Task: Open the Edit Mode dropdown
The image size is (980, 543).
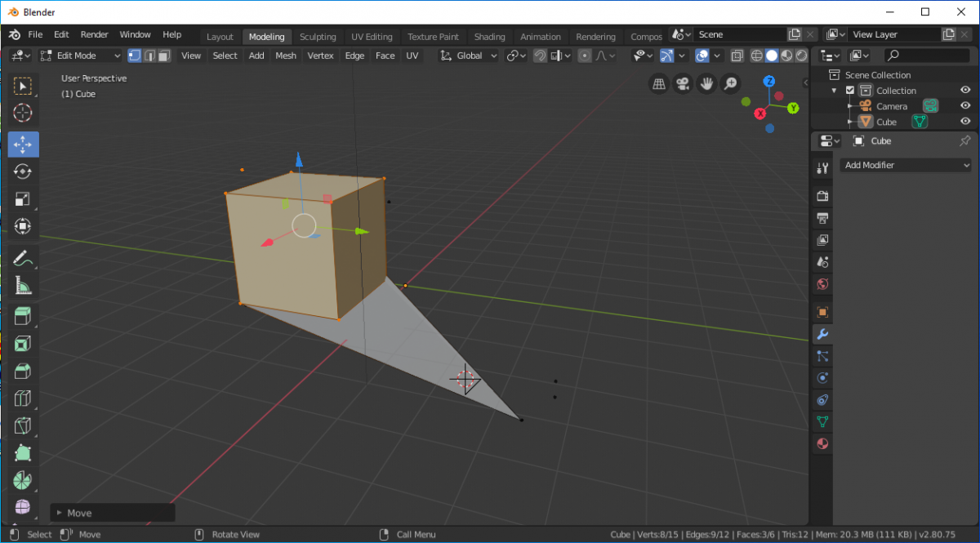Action: [x=79, y=56]
